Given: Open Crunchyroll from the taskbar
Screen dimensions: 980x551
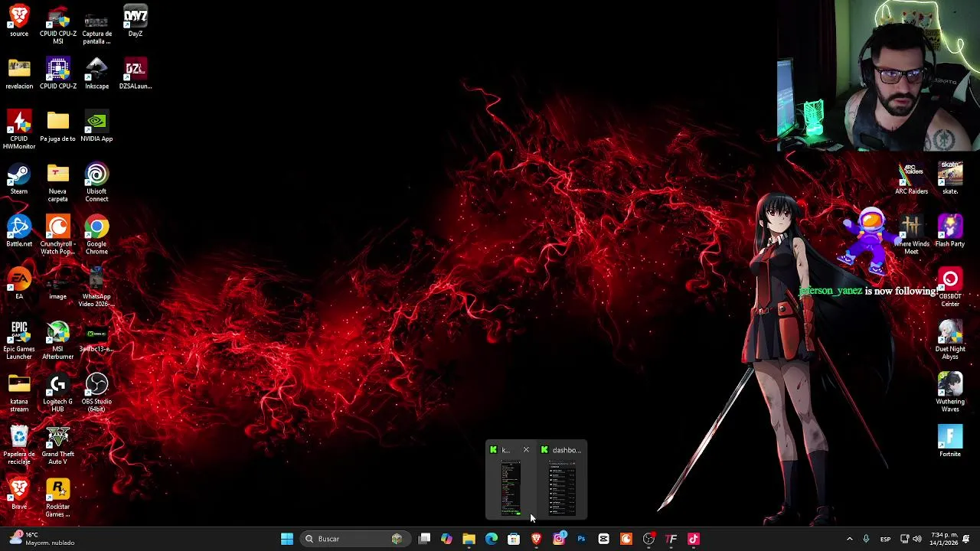Looking at the screenshot, I should [626, 539].
